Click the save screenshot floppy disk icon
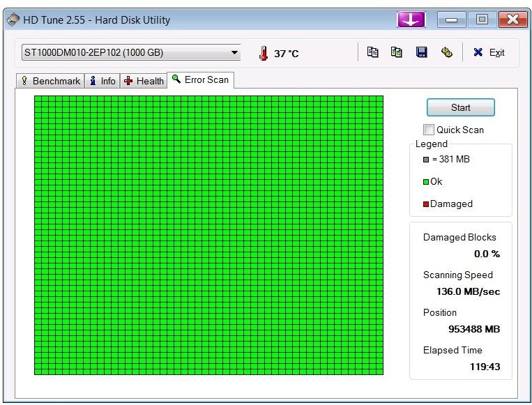This screenshot has width=532, height=405. click(x=421, y=52)
